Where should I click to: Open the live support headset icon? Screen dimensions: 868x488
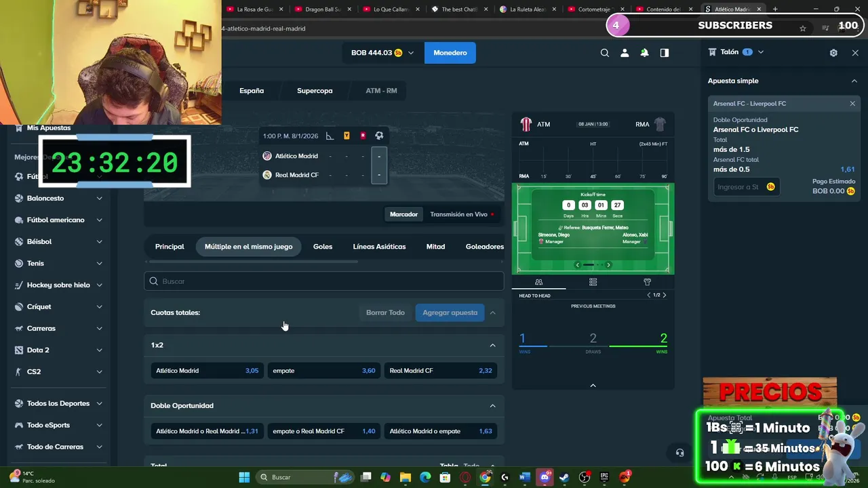tap(679, 453)
